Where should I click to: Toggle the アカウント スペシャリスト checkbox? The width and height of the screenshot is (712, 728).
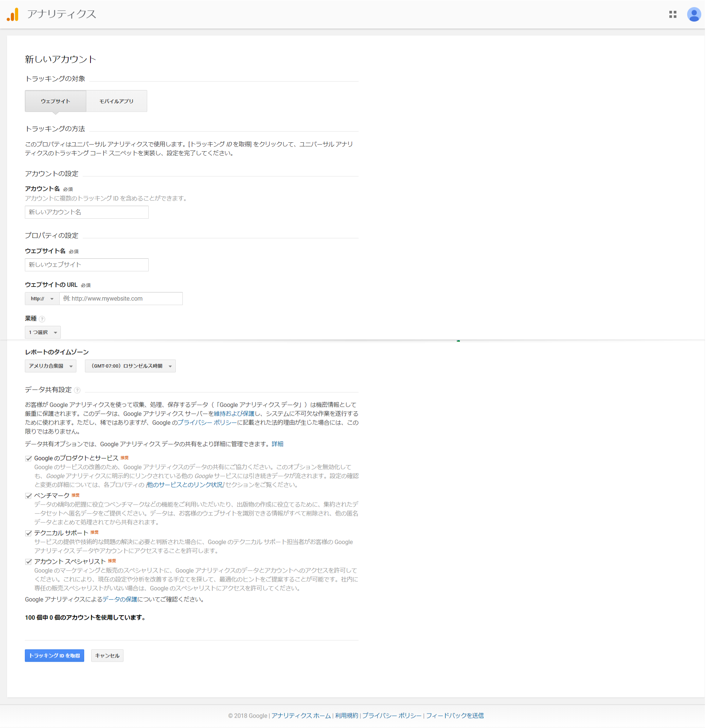point(29,562)
